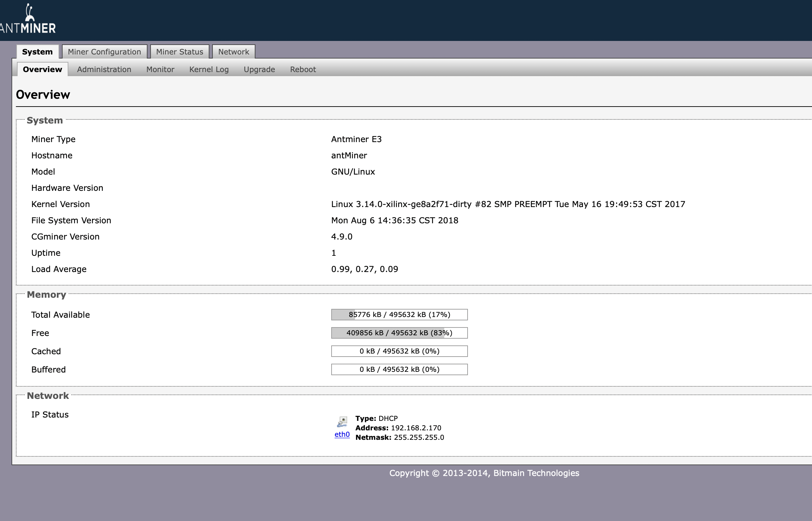The width and height of the screenshot is (812, 521).
Task: Open the Reboot sub-tab
Action: point(303,69)
